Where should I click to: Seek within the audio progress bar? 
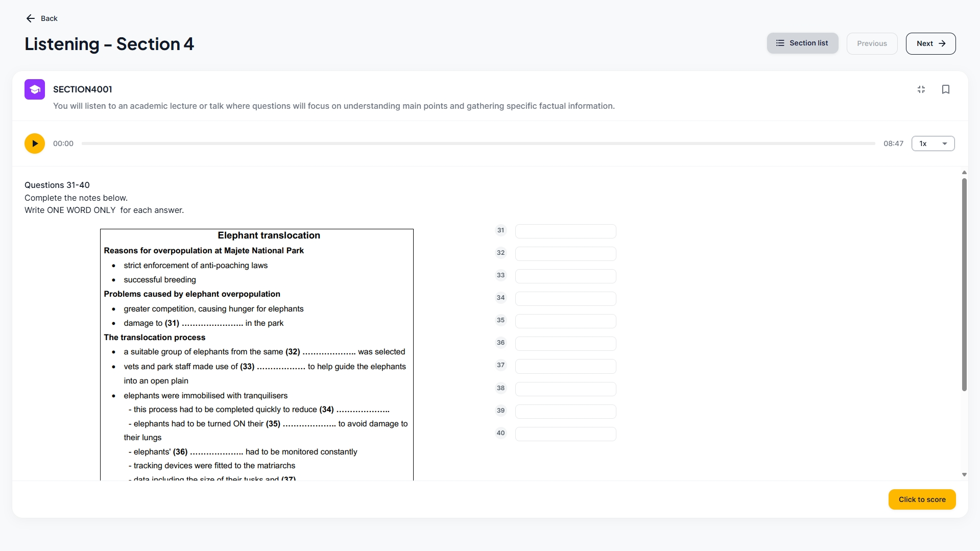(479, 143)
